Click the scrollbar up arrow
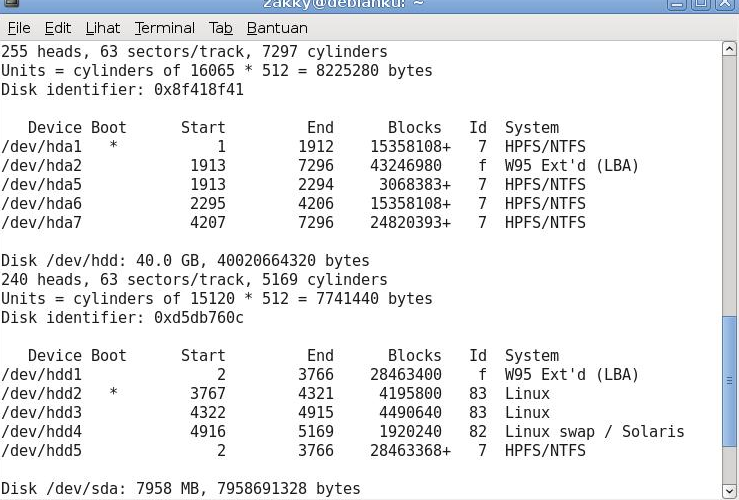This screenshot has width=739, height=500. point(729,49)
